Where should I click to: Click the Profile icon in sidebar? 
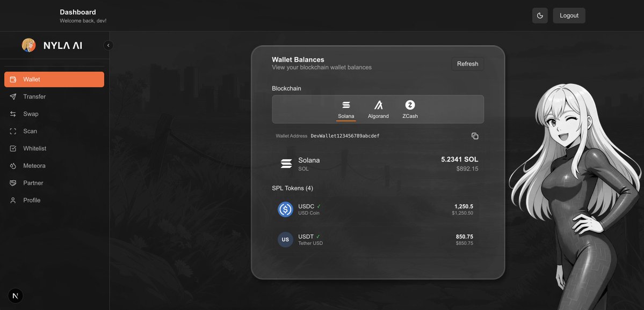point(12,200)
